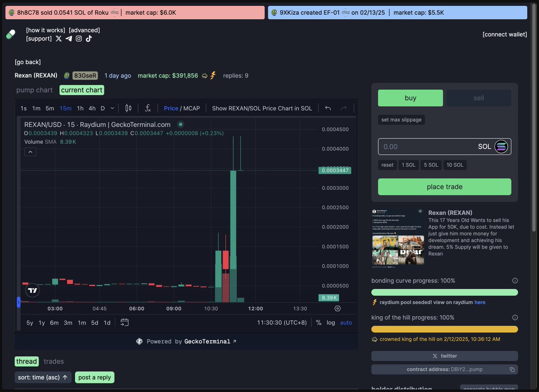539x392 pixels.
Task: Open [advanced] menu
Action: click(x=84, y=30)
